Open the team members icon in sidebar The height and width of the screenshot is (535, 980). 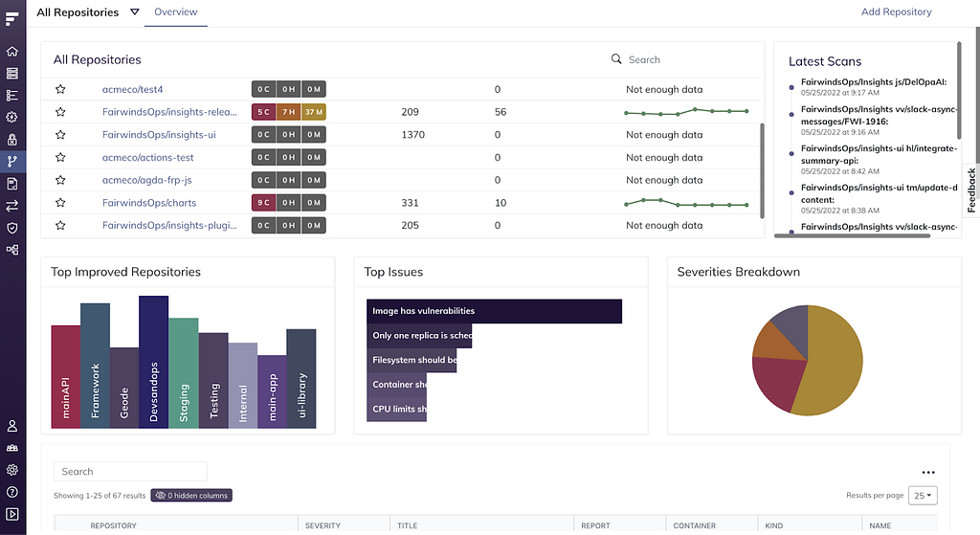click(x=11, y=448)
